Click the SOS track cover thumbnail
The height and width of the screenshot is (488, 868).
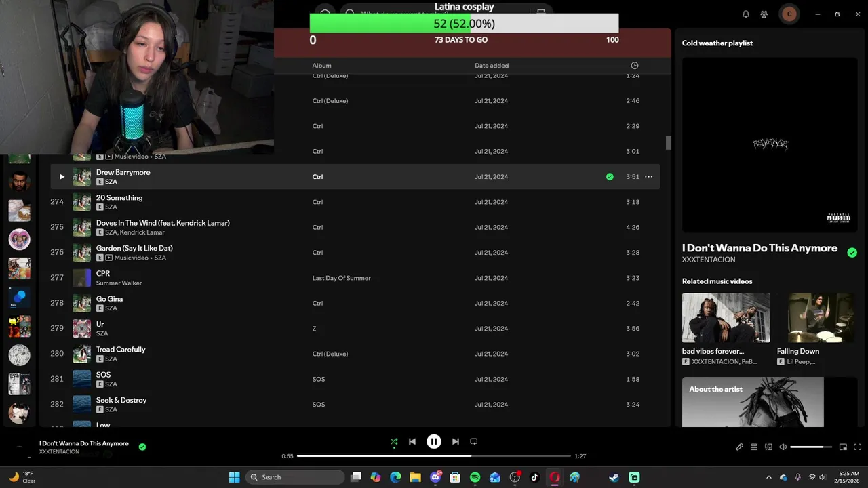point(81,380)
